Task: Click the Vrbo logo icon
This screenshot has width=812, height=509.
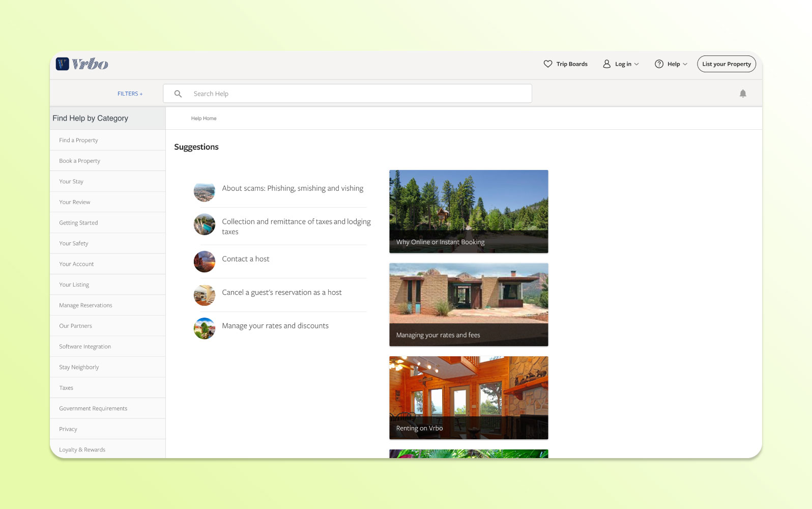Action: tap(63, 64)
